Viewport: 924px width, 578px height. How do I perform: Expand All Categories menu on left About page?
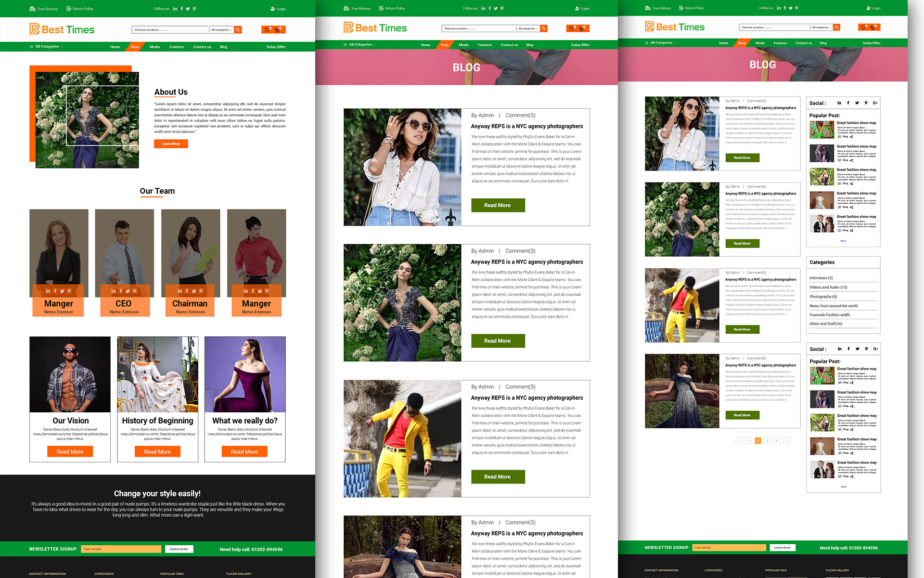tap(46, 47)
